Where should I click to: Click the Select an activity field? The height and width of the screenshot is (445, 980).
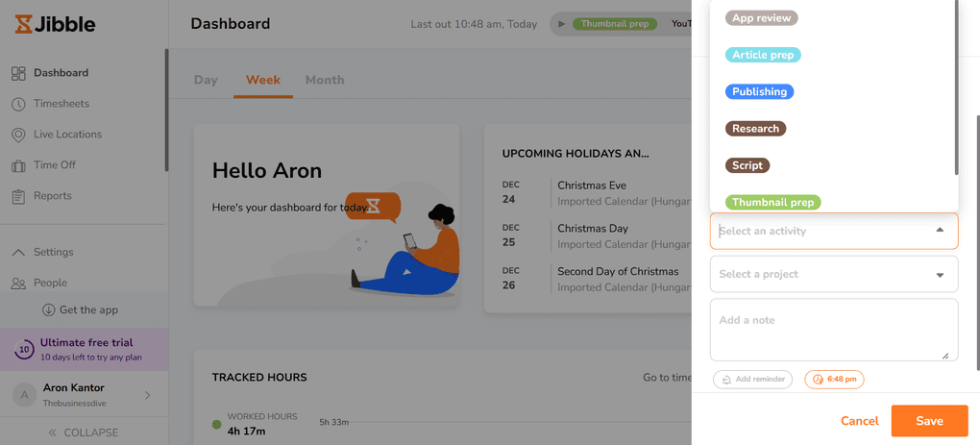pyautogui.click(x=834, y=232)
